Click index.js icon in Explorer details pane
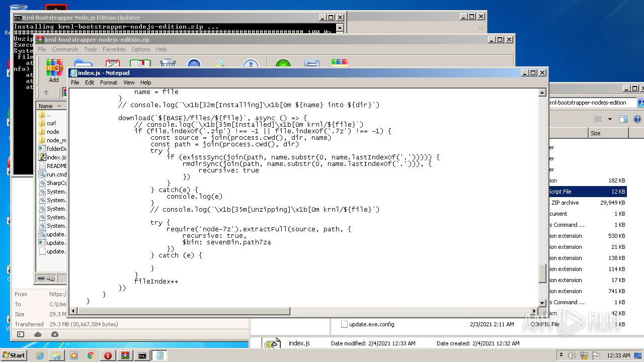The height and width of the screenshot is (362, 644). (273, 344)
